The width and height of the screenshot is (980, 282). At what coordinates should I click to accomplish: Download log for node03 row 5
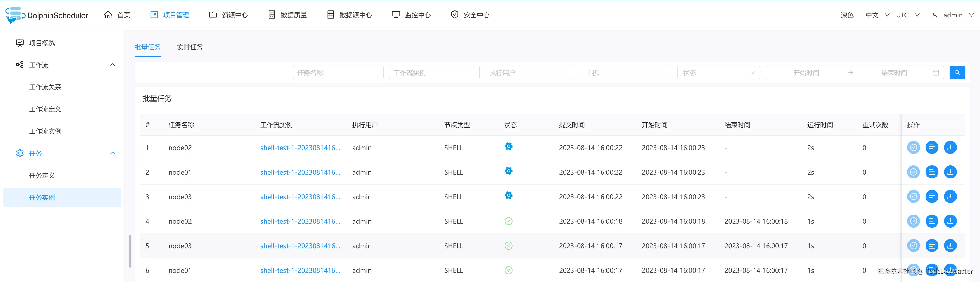(x=950, y=246)
